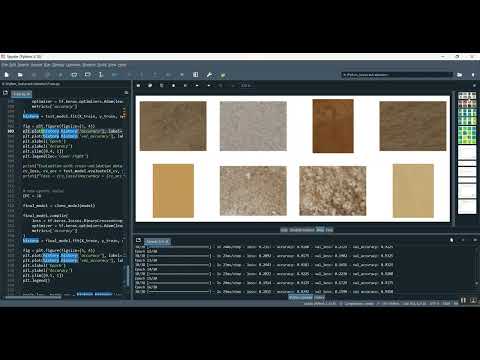Zoom out on plot icon
The width and height of the screenshot is (480, 360).
(232, 86)
